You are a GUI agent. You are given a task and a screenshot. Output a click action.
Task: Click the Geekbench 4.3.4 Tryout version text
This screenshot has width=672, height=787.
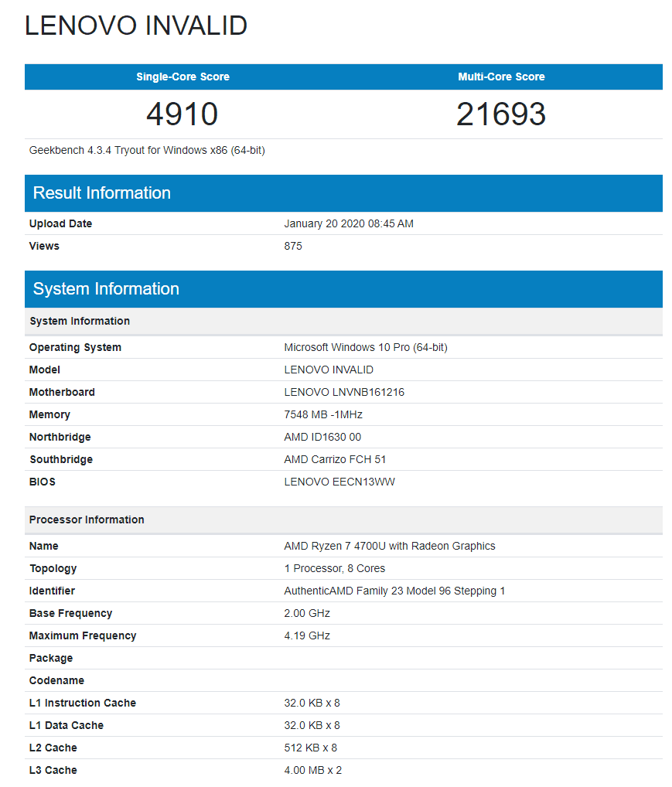(147, 150)
